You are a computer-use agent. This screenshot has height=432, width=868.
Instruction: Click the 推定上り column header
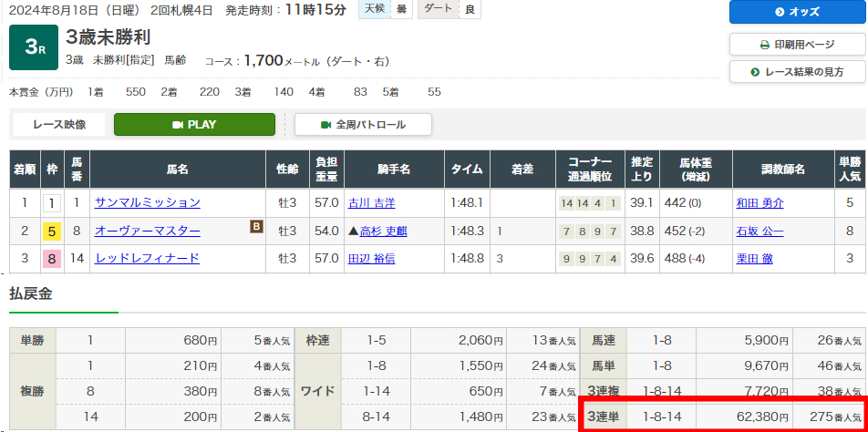pyautogui.click(x=642, y=170)
